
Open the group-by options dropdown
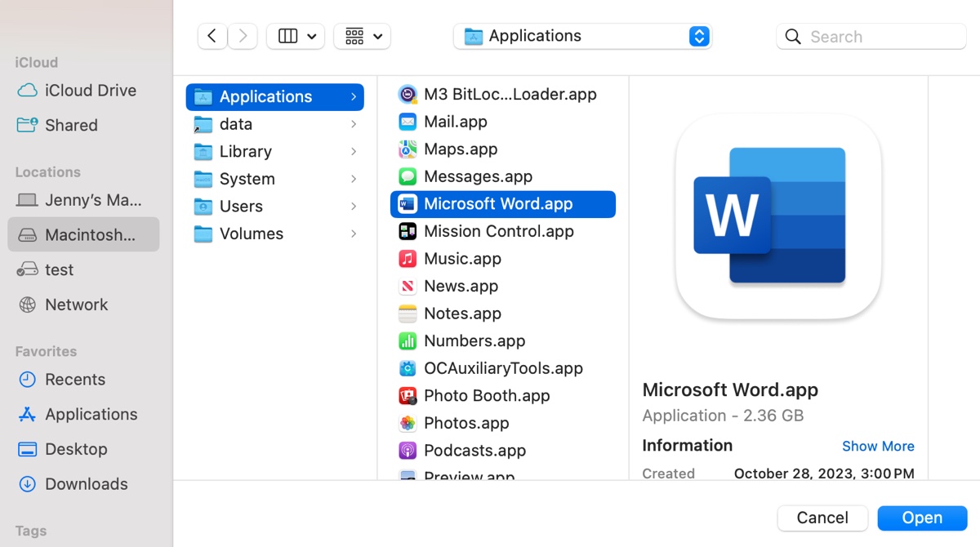click(363, 36)
